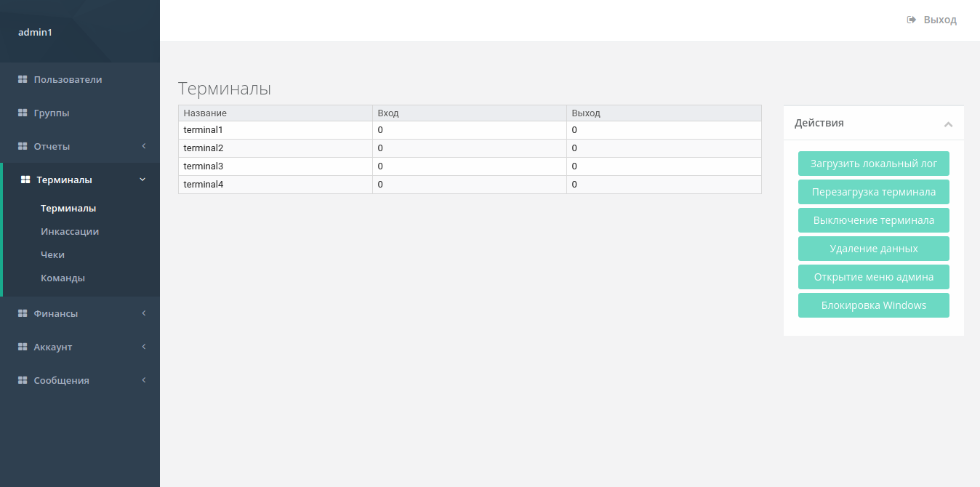Image resolution: width=980 pixels, height=487 pixels.
Task: Go to the Команды submenu item
Action: pyautogui.click(x=63, y=278)
